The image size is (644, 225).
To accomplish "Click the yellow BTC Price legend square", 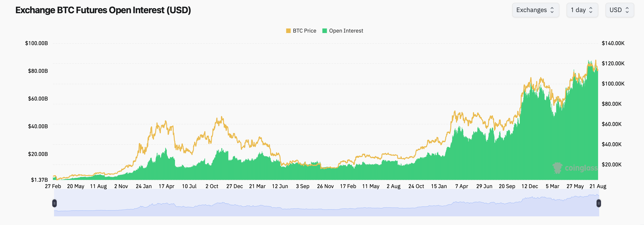I will [x=288, y=31].
